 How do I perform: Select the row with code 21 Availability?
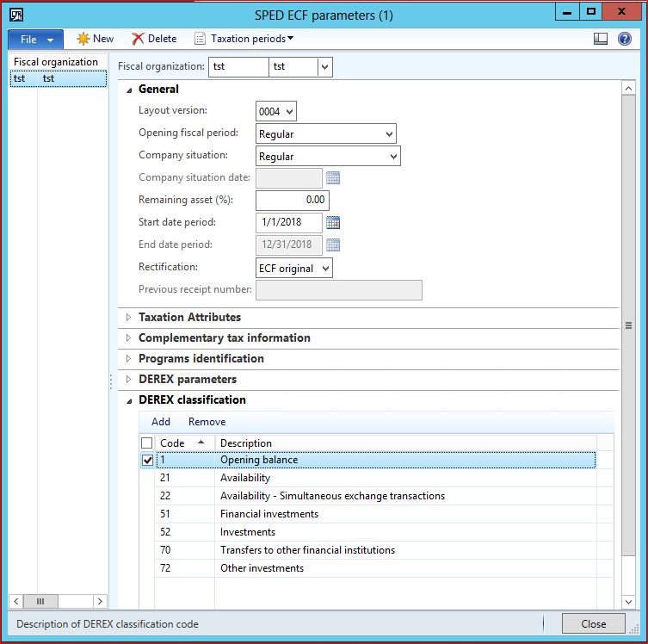pyautogui.click(x=375, y=478)
